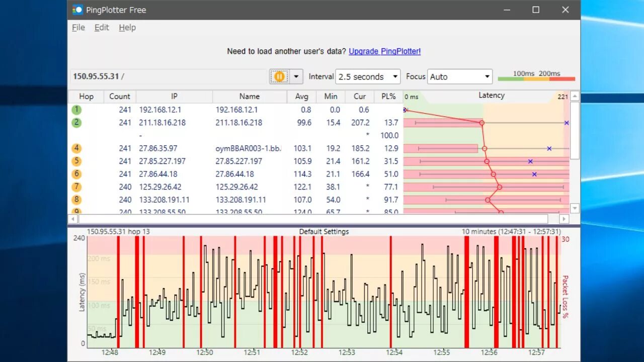The image size is (644, 362).
Task: Click the 12:53 time marker on the timeline
Action: (347, 352)
